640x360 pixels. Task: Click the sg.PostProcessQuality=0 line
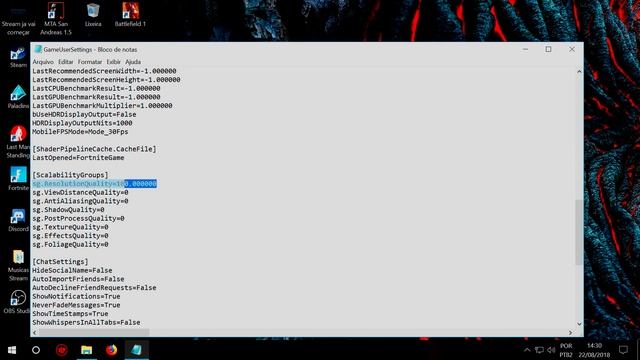78,218
